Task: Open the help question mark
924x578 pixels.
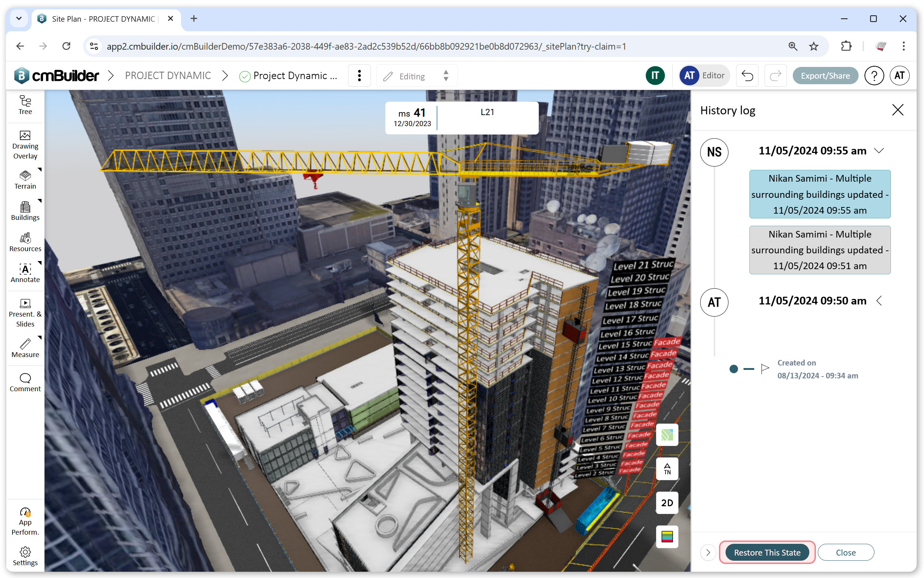Action: coord(874,76)
